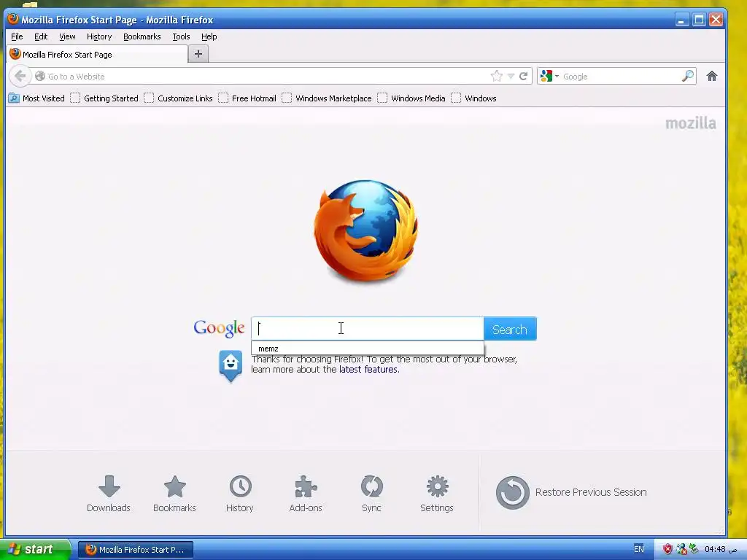Open the Tools menu

pos(181,36)
